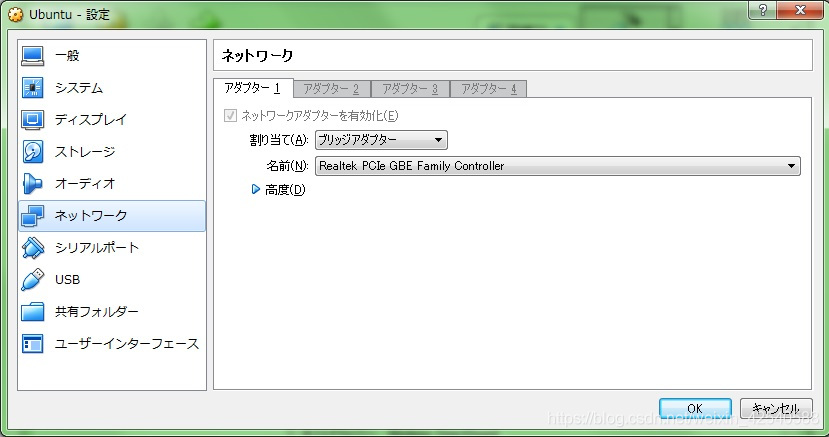Switch to the アダプター 4 tab
The height and width of the screenshot is (437, 829).
[489, 89]
